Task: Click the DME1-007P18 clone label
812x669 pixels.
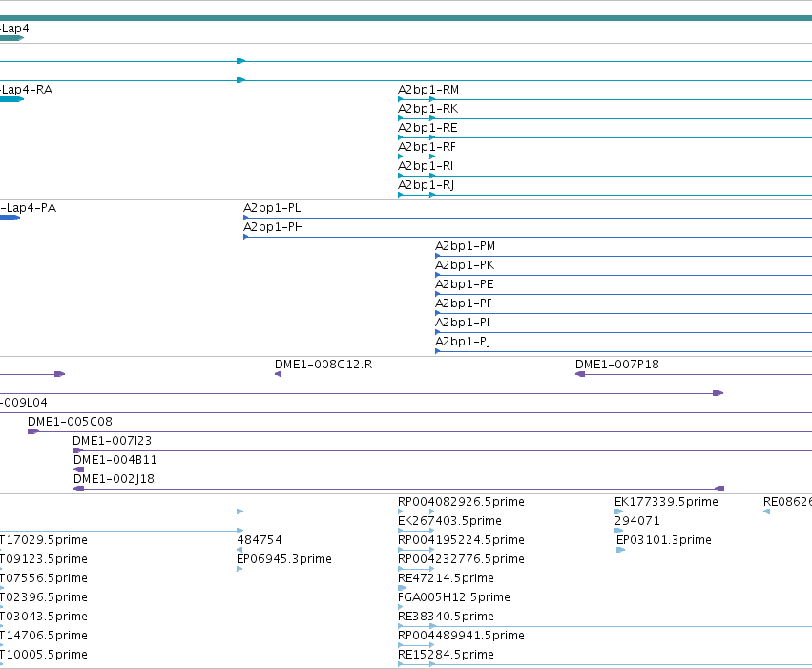Action: point(617,365)
